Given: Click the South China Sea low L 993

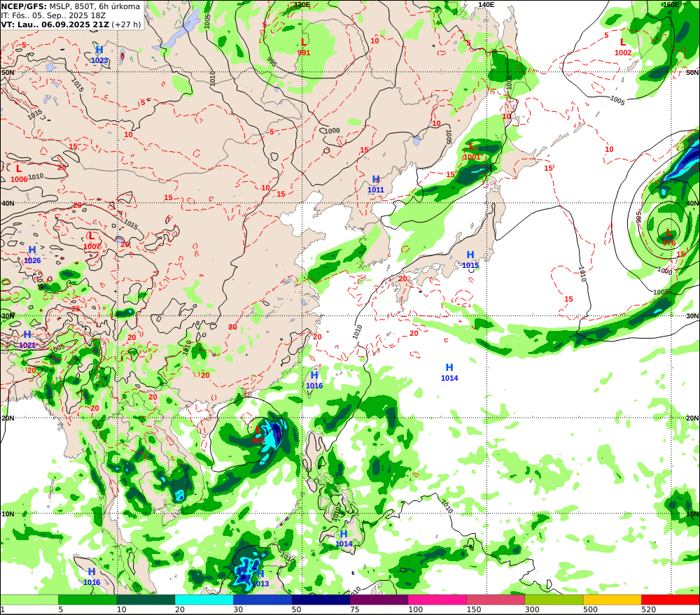Looking at the screenshot, I should pyautogui.click(x=258, y=434).
